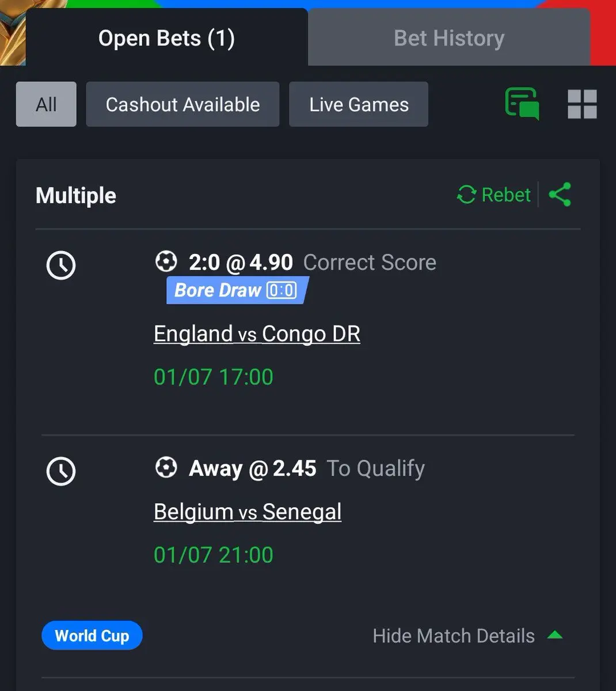Tap clock icon beside Away To Qualify
The image size is (616, 691).
(61, 472)
